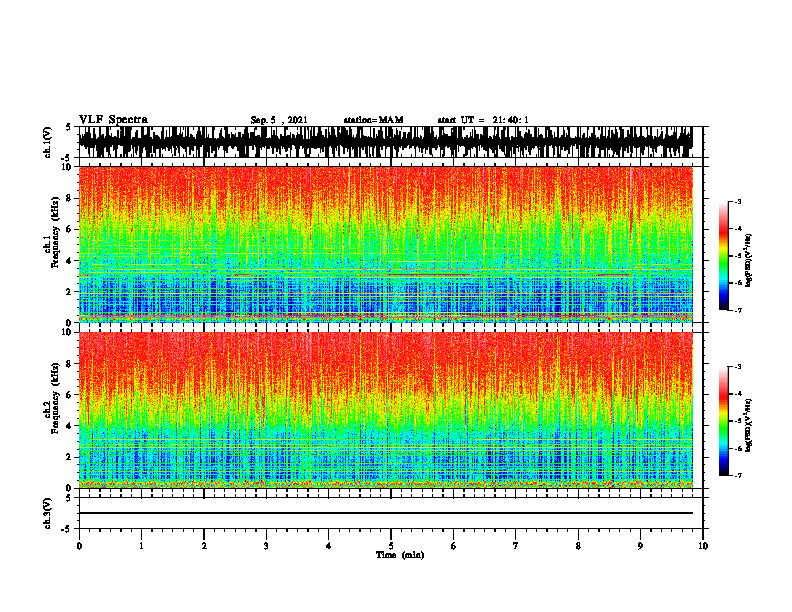Click time axis tick label "5"
792x612 pixels.
point(391,546)
